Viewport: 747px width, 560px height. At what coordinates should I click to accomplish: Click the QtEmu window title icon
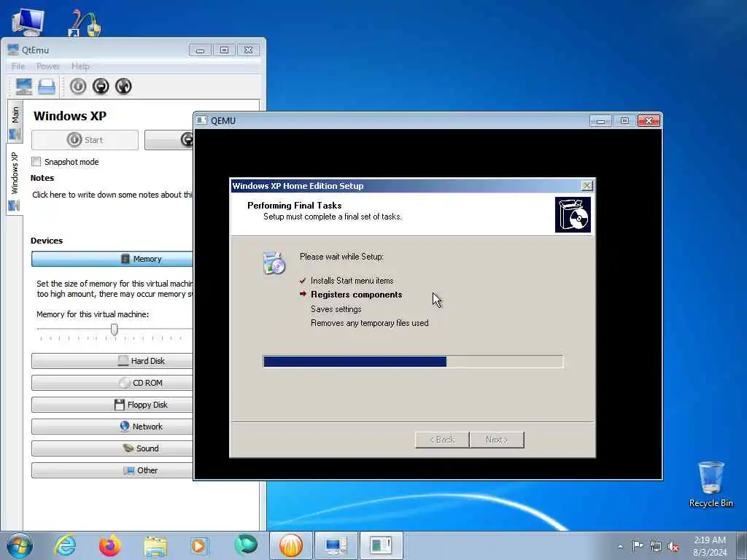pos(13,50)
